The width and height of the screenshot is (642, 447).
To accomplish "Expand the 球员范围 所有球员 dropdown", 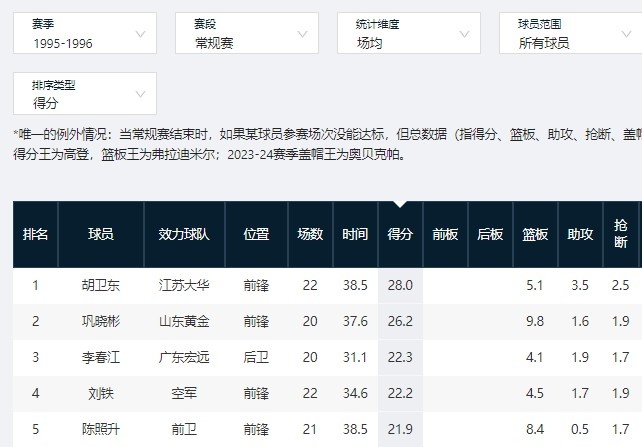I will [570, 34].
